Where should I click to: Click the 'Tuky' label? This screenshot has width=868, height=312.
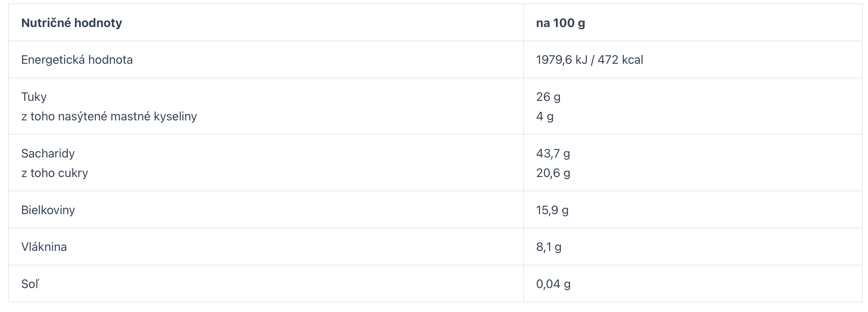pos(34,97)
